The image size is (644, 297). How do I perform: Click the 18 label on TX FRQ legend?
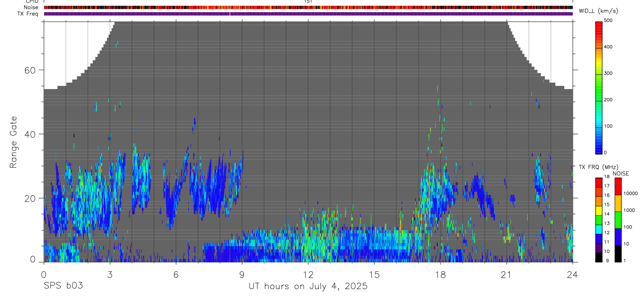point(607,177)
